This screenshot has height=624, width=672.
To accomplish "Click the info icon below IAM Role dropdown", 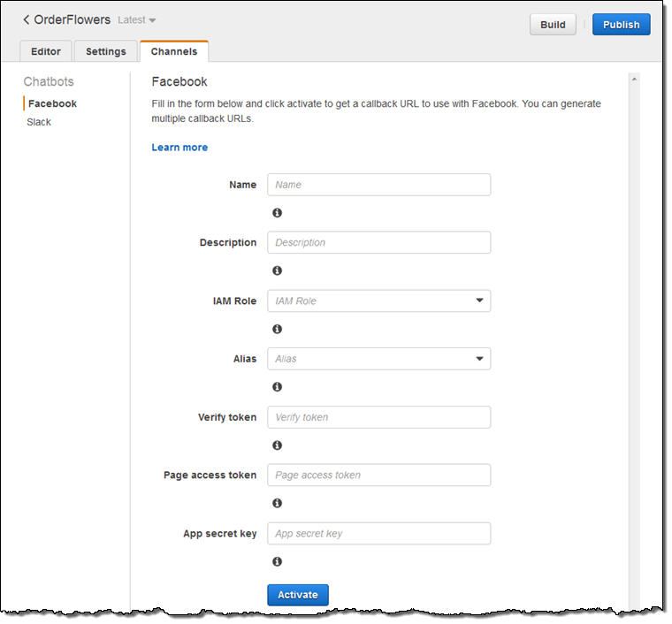I will pyautogui.click(x=278, y=329).
